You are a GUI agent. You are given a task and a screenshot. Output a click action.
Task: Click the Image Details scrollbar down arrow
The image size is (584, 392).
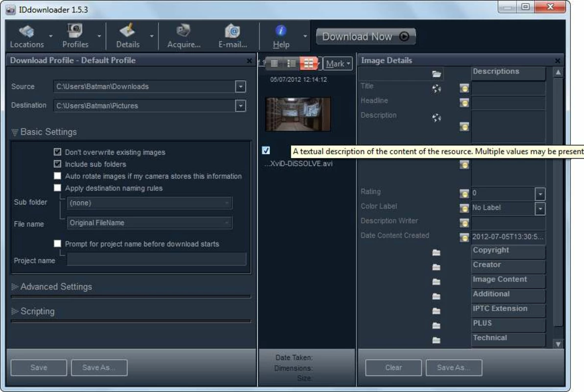(558, 344)
